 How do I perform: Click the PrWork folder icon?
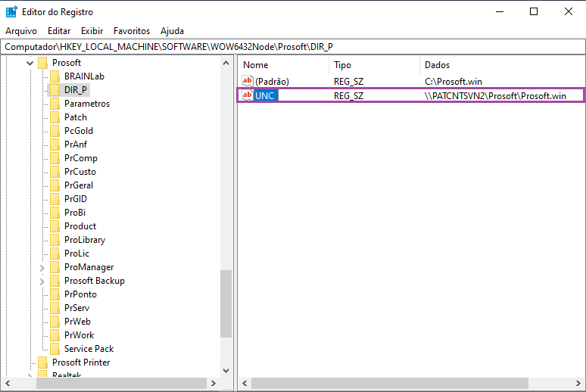[55, 335]
